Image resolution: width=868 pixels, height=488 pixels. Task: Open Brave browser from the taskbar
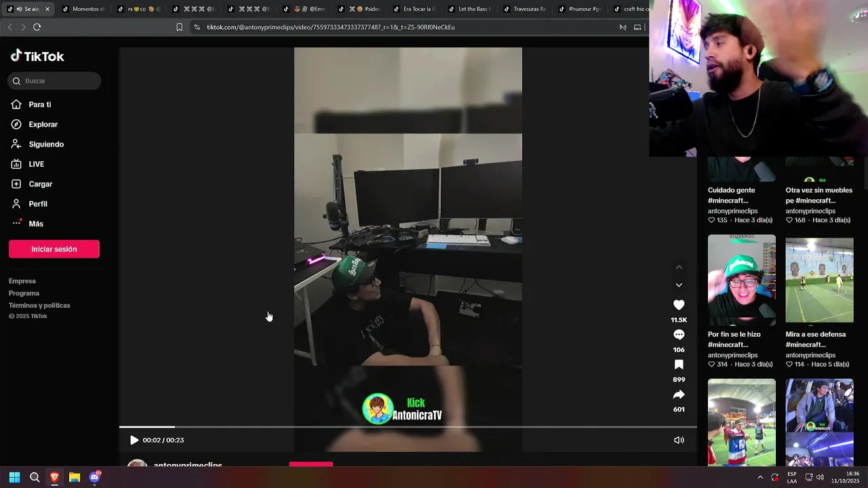point(54,477)
